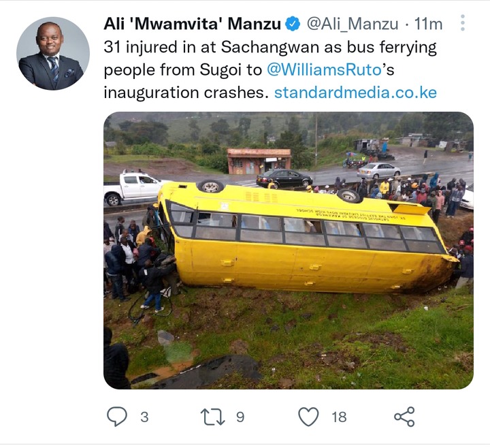
Task: Open the @WilliamsRuto mention
Action: 324,69
